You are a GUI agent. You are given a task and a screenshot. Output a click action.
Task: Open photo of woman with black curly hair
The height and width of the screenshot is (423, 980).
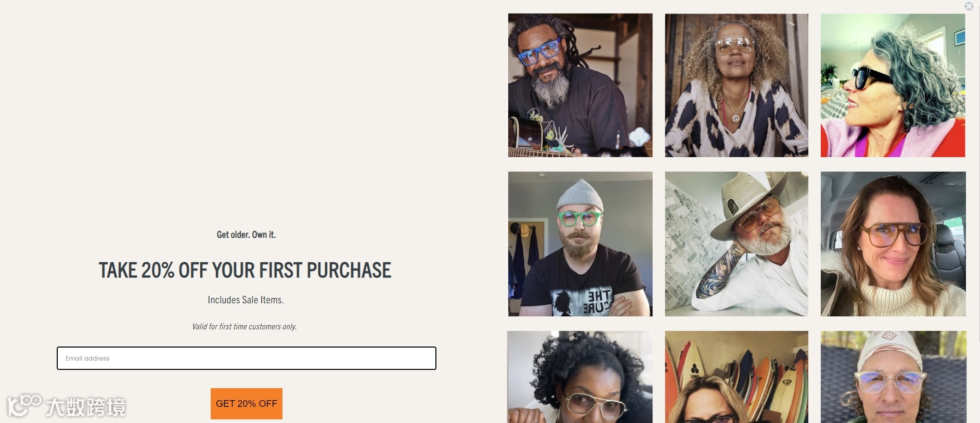pos(579,377)
